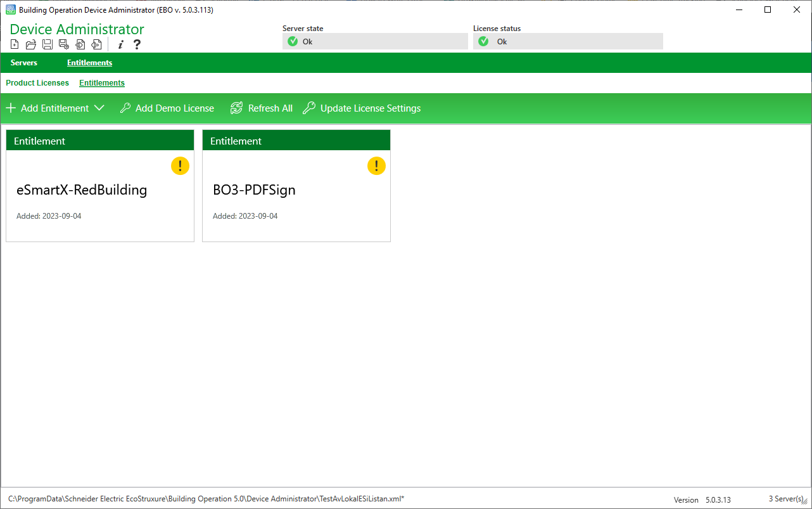Click Update License Settings button
Screen dimensions: 812x509
point(362,108)
